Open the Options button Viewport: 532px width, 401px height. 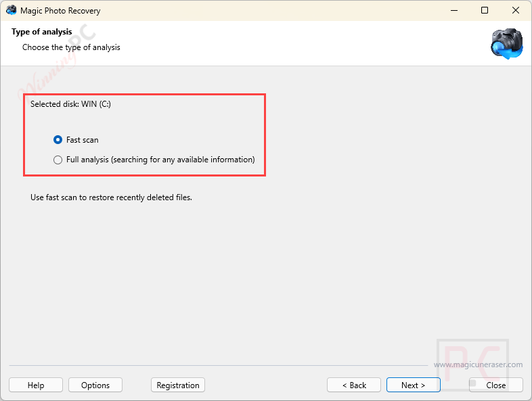pos(95,385)
